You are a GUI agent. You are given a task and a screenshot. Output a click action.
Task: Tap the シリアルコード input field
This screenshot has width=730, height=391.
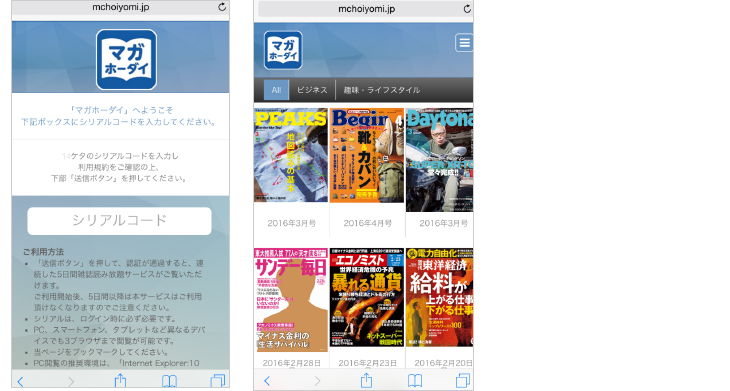(x=119, y=221)
